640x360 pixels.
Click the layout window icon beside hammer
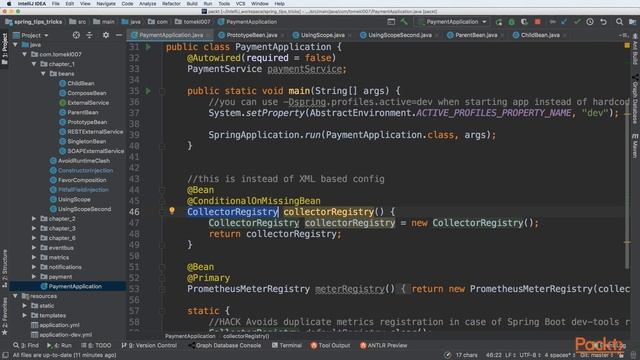[391, 22]
